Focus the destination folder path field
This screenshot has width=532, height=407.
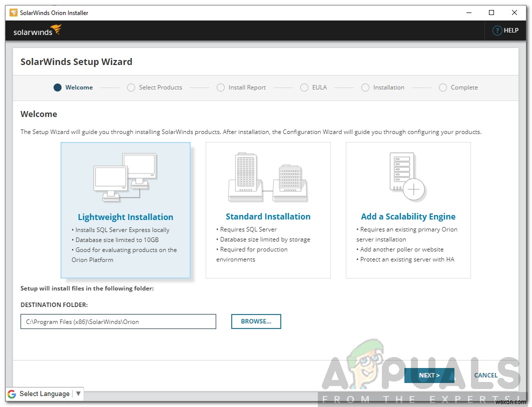(x=118, y=321)
